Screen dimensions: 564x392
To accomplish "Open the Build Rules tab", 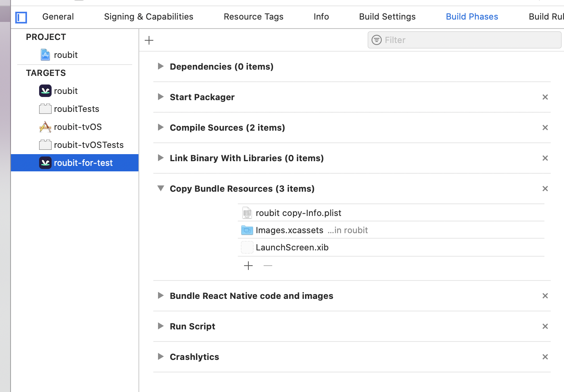I will [x=546, y=16].
